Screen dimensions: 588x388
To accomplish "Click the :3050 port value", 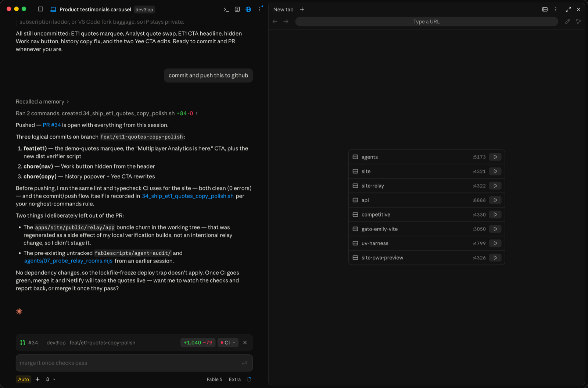I will click(479, 229).
